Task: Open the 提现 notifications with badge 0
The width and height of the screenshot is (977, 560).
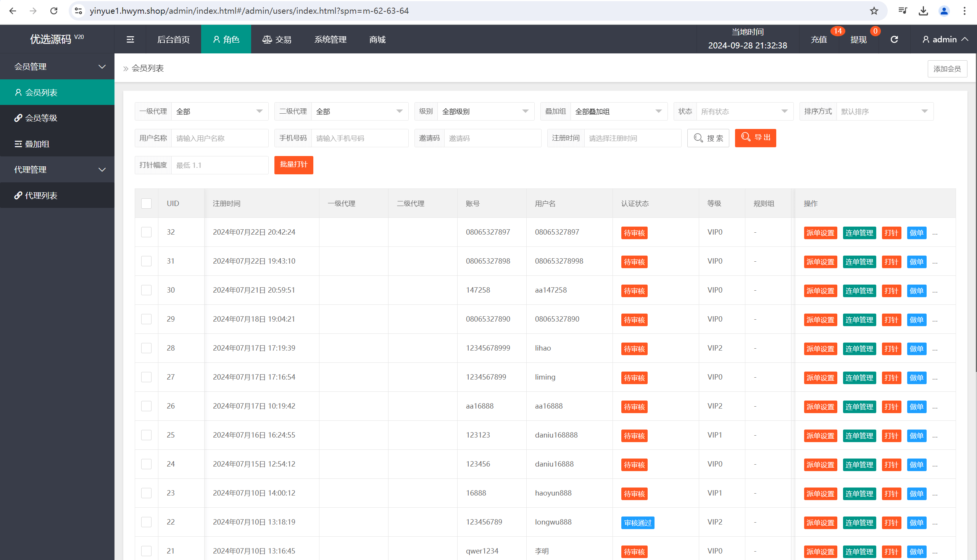Action: point(858,39)
